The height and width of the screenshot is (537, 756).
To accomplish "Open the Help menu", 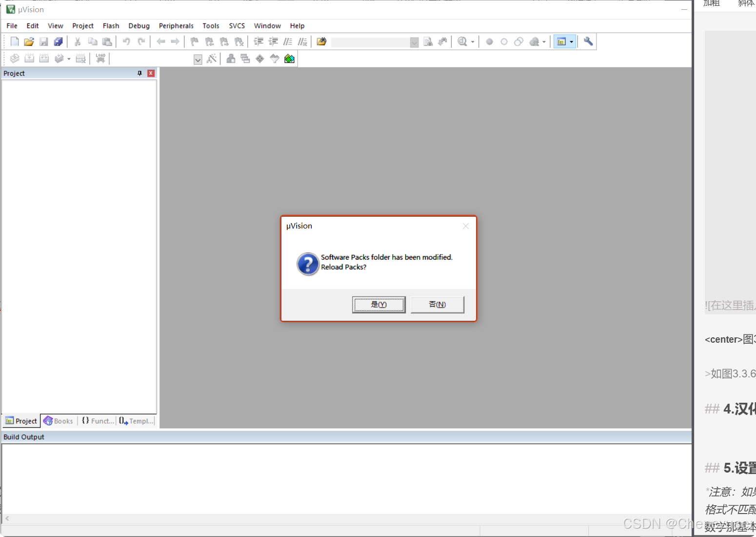I will pyautogui.click(x=297, y=26).
